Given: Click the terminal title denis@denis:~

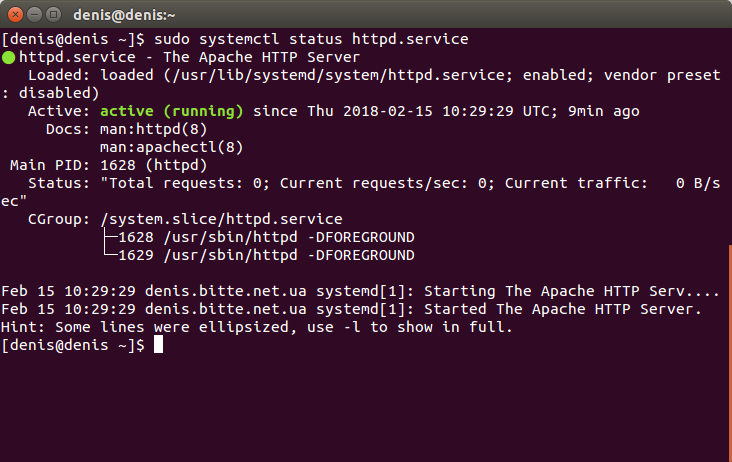Looking at the screenshot, I should pyautogui.click(x=124, y=15).
